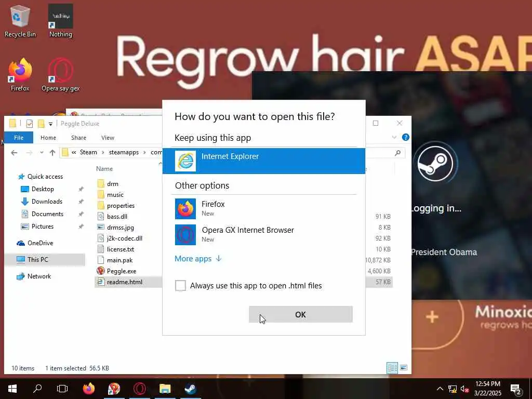Click the new folder icon in title bar
532x399 pixels.
coord(41,124)
